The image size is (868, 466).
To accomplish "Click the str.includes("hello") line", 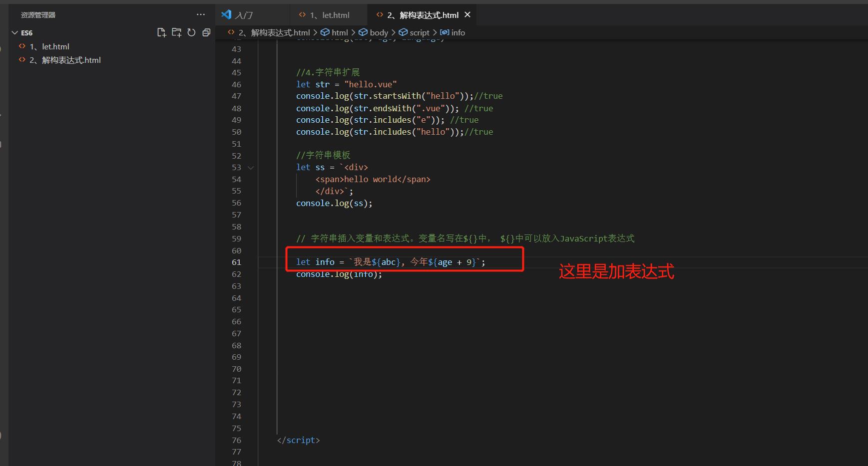I will pyautogui.click(x=394, y=132).
